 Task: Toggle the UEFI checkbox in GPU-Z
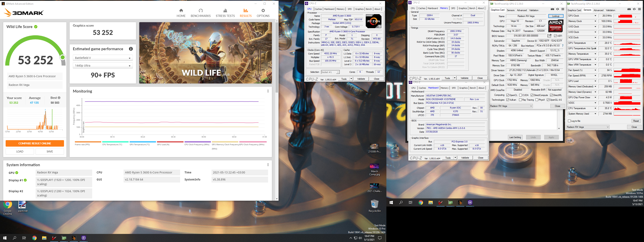pyautogui.click(x=555, y=36)
